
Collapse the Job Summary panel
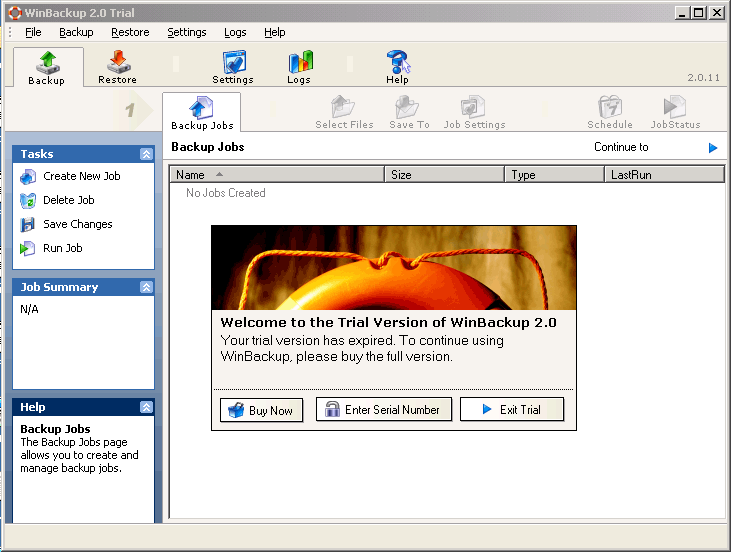tap(146, 287)
